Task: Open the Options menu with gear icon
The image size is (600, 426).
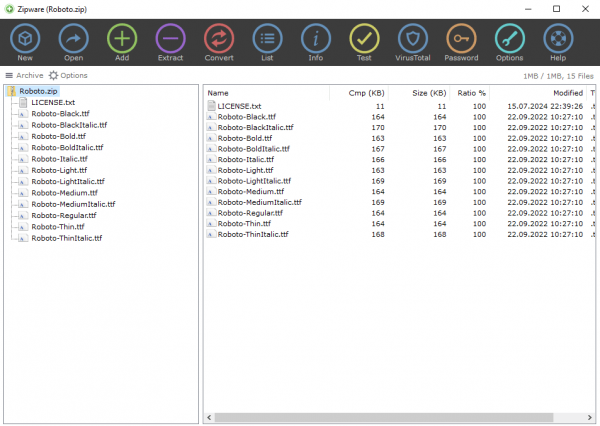Action: (68, 75)
